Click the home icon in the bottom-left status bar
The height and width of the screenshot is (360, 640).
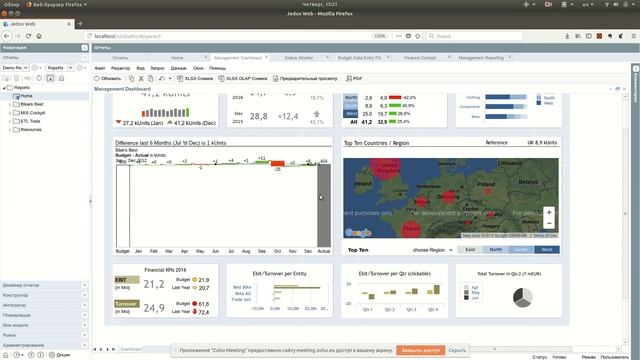tap(6, 355)
